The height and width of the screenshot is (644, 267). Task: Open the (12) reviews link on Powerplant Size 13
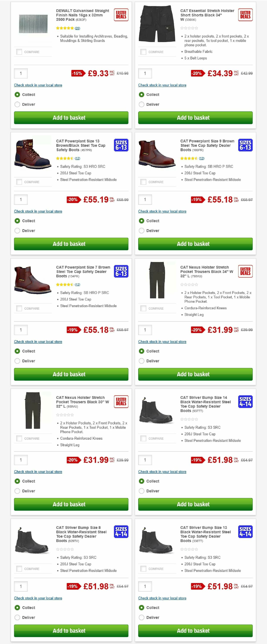(x=78, y=158)
